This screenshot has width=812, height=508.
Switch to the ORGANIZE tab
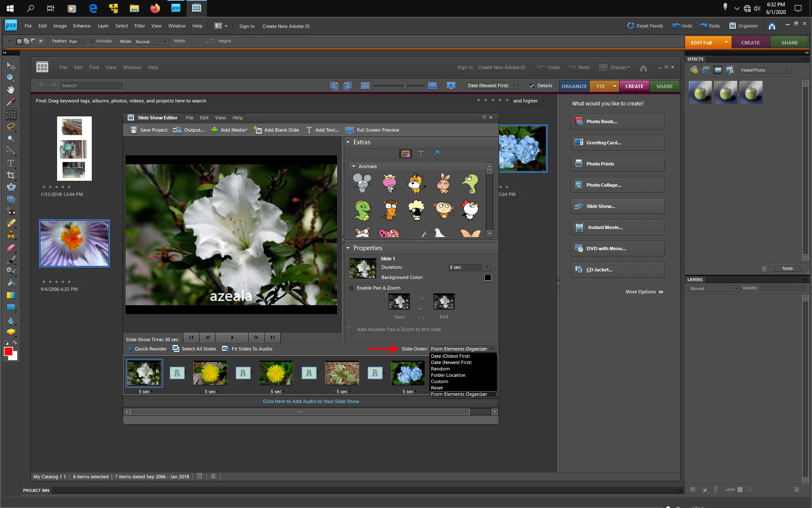pos(574,86)
